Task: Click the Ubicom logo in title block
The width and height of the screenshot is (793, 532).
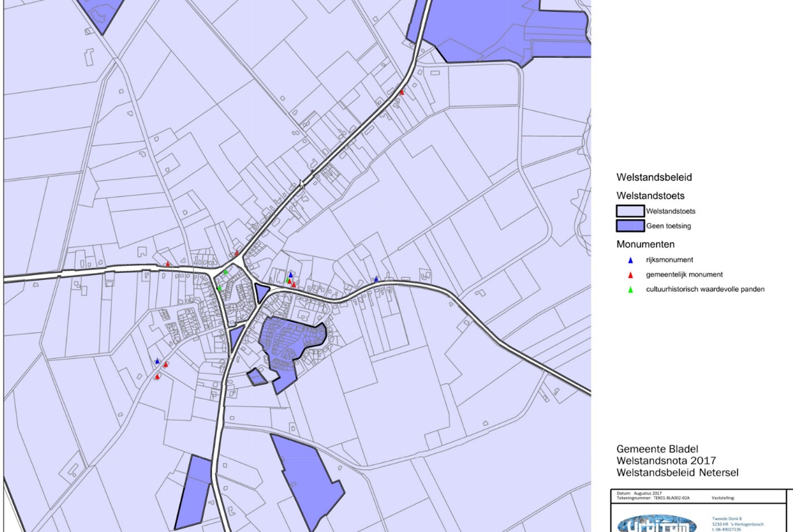Action: pyautogui.click(x=657, y=524)
